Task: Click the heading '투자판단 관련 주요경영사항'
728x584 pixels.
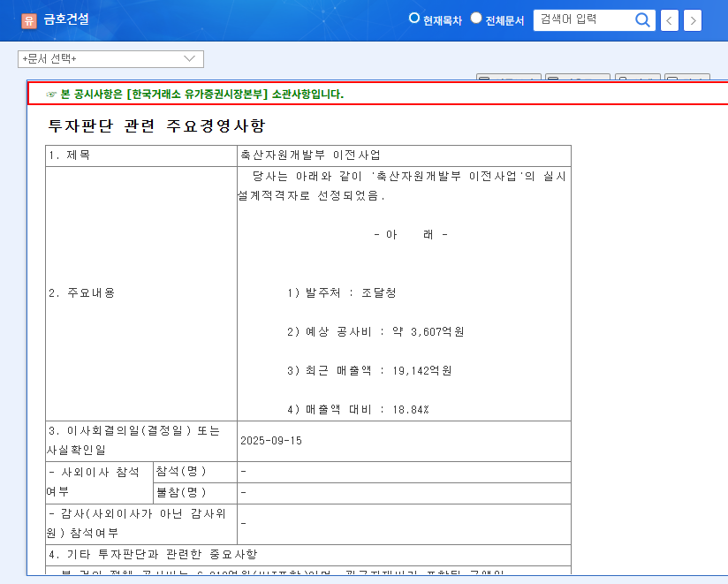Action: pos(156,125)
